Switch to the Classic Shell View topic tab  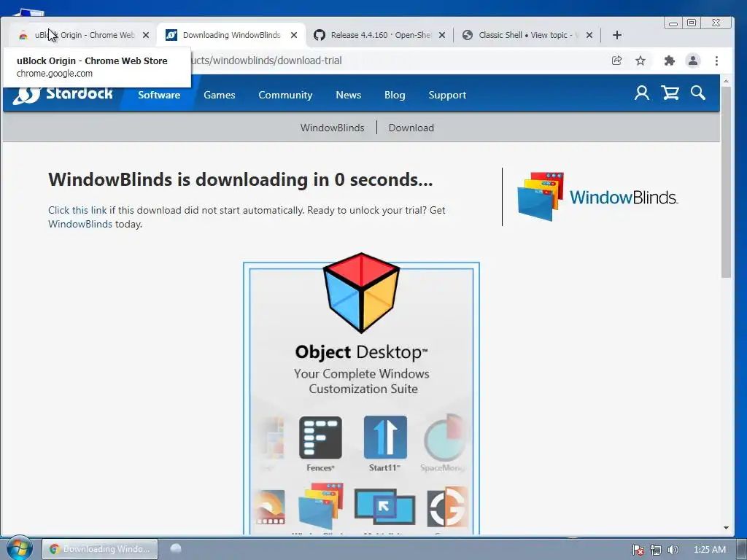point(527,35)
